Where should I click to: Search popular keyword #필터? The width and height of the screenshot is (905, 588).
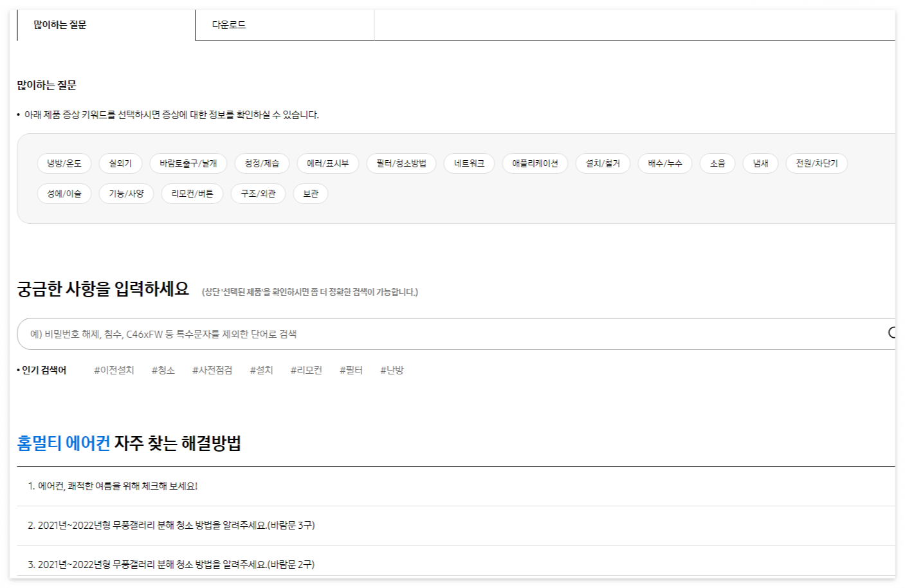tap(351, 370)
